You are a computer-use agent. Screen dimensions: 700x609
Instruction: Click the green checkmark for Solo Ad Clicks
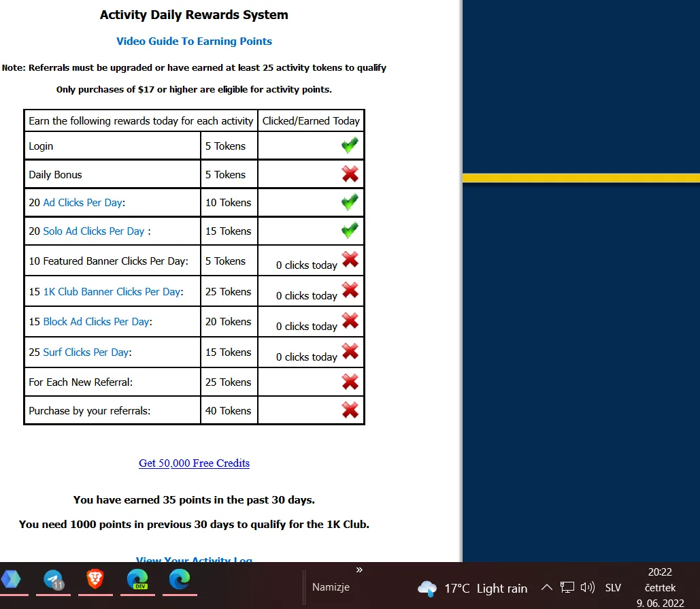[x=350, y=231]
